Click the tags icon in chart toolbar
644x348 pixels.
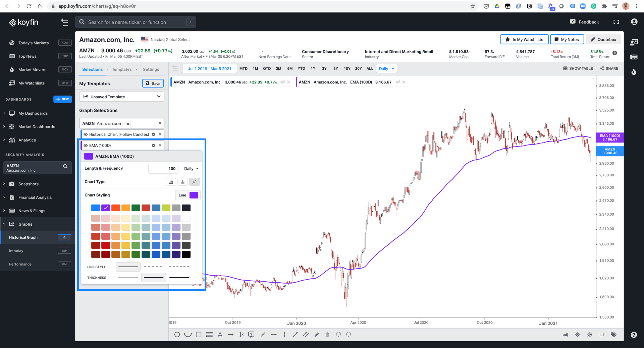click(614, 335)
